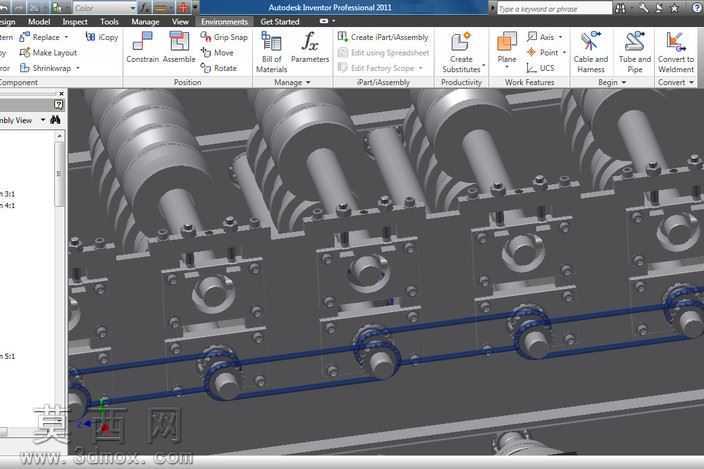Open the Help question mark icon
The width and height of the screenshot is (704, 469).
click(695, 8)
